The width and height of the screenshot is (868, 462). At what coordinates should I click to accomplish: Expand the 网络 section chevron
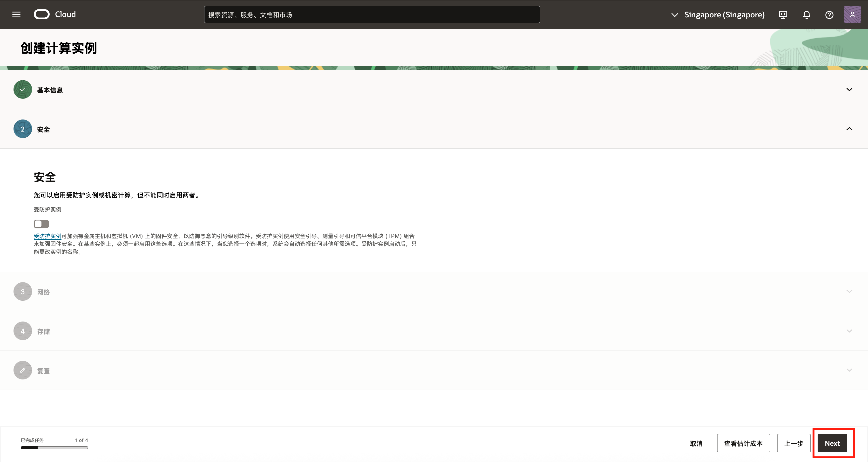(x=849, y=291)
